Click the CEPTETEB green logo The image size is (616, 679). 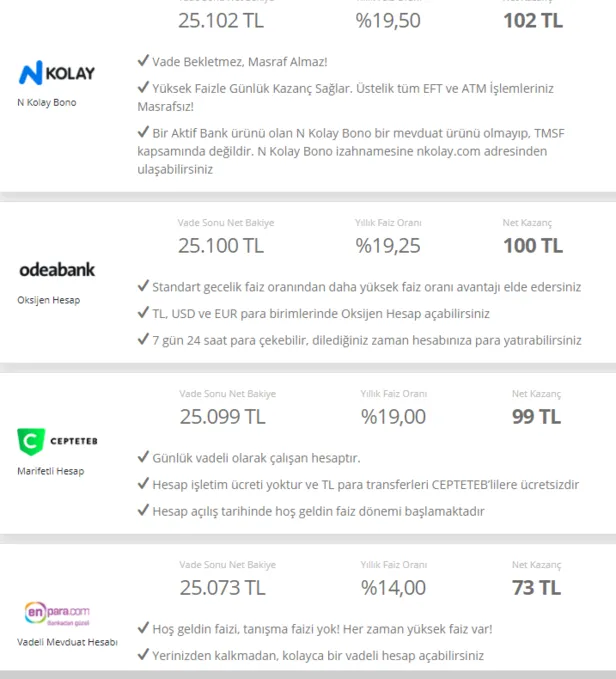point(57,441)
